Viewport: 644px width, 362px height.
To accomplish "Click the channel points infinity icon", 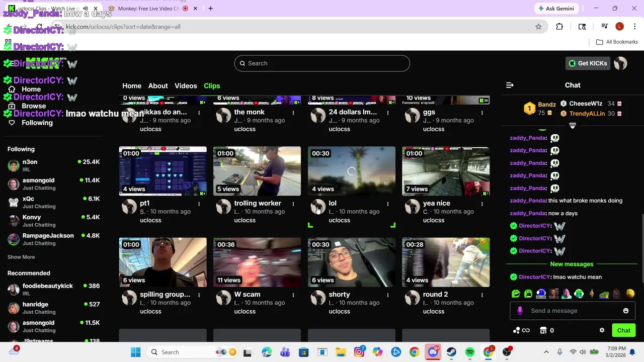I will click(x=521, y=330).
